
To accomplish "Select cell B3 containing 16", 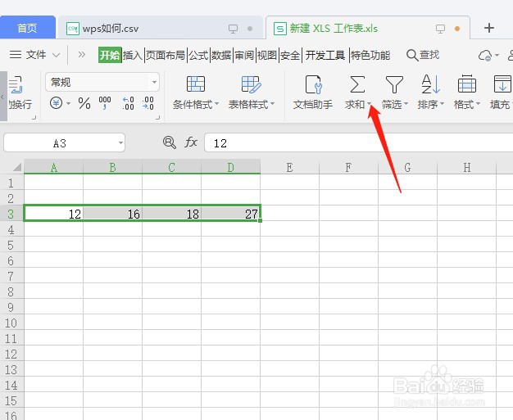I will tap(112, 214).
